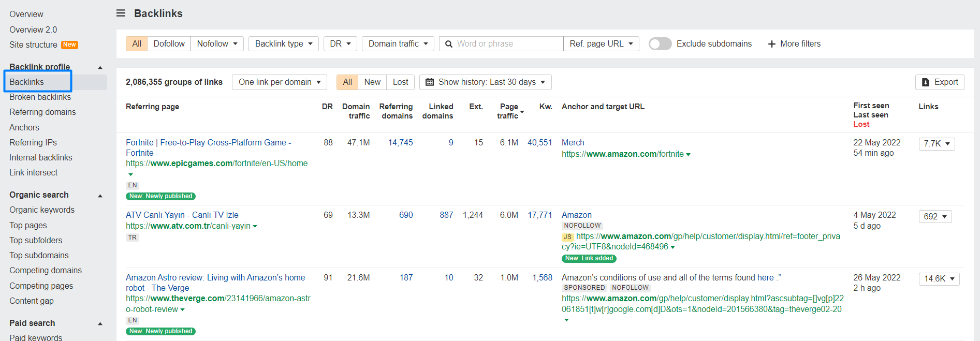
Task: Select the All tab next to New
Action: coord(347,82)
